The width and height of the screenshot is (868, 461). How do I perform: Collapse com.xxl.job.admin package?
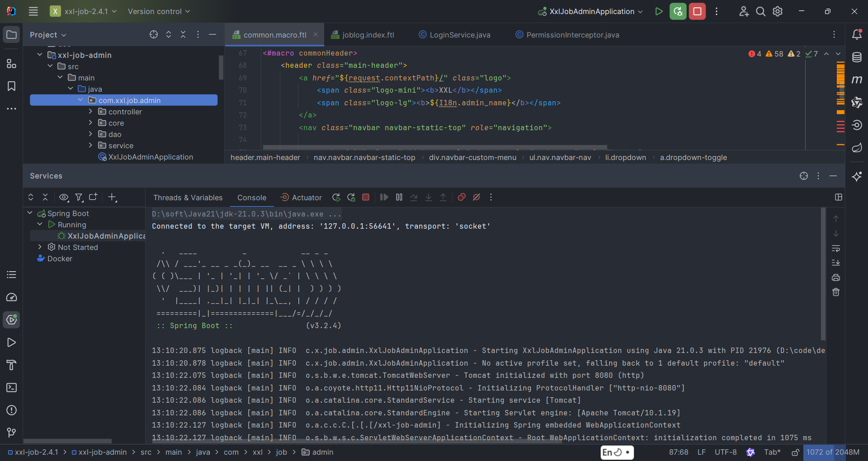tap(80, 100)
